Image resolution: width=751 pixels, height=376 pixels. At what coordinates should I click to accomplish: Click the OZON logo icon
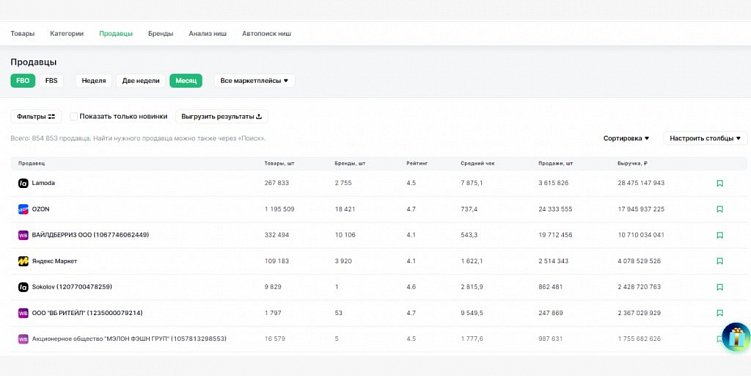click(x=23, y=209)
